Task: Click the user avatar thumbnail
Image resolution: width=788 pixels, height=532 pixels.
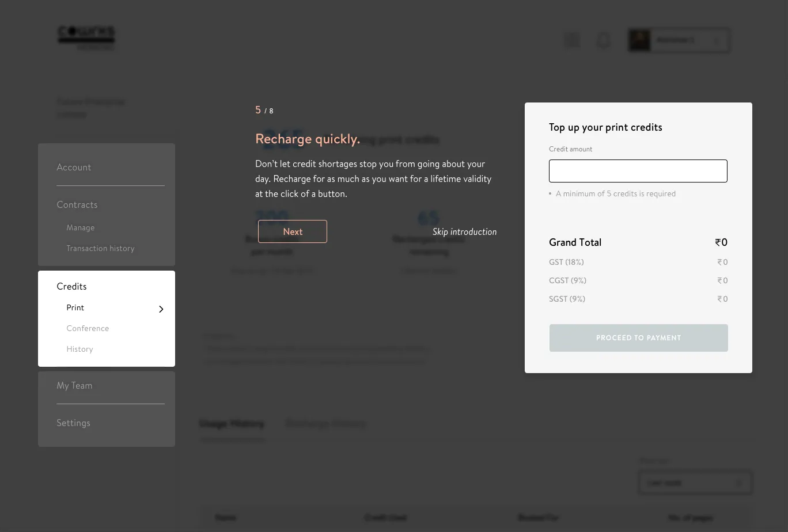Action: pyautogui.click(x=639, y=40)
